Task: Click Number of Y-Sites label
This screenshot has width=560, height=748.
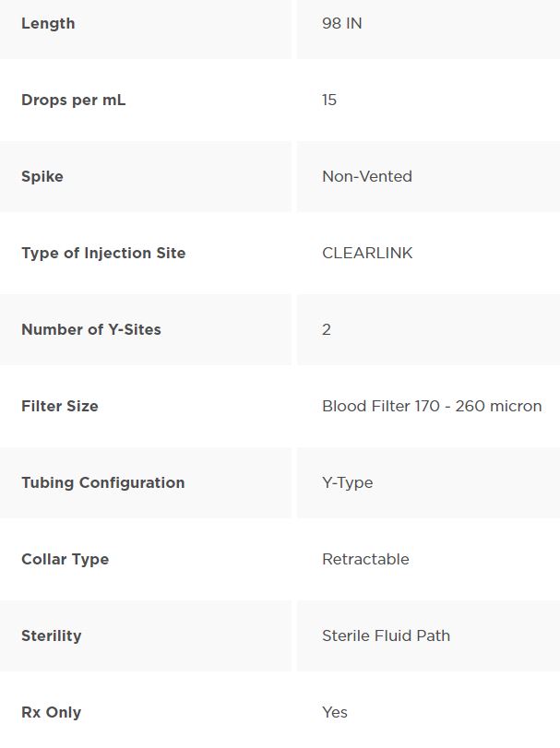Action: pos(91,329)
